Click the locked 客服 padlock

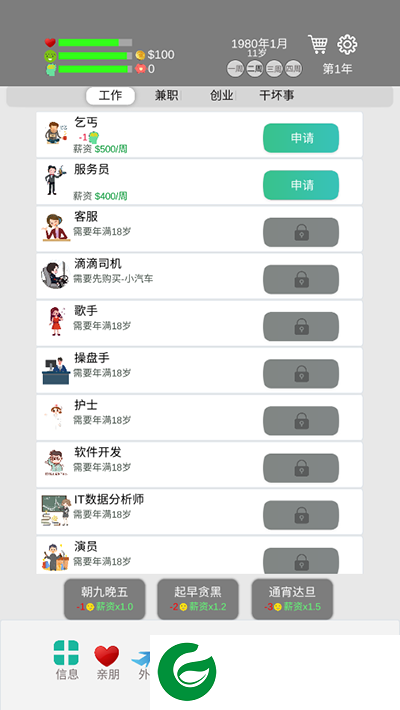point(301,232)
